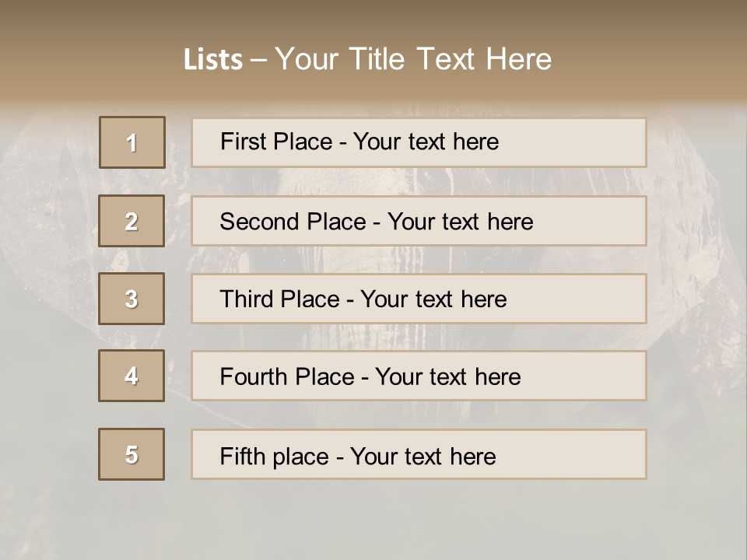Select the number 4 box
This screenshot has height=560, width=747.
tap(132, 376)
